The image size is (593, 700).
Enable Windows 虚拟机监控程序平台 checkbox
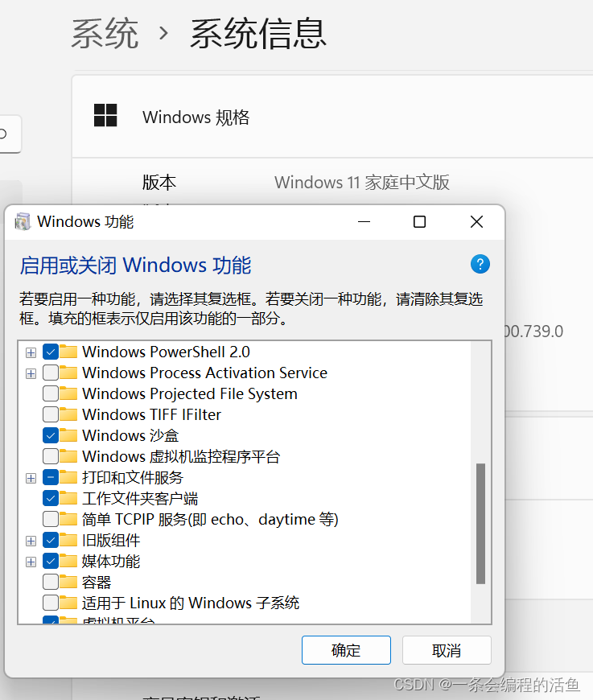pos(51,456)
